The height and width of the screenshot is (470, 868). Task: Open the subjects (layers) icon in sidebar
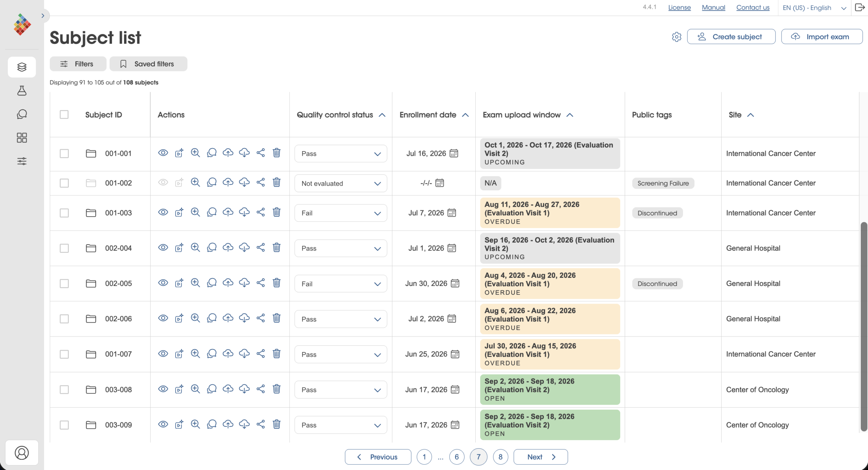tap(22, 67)
